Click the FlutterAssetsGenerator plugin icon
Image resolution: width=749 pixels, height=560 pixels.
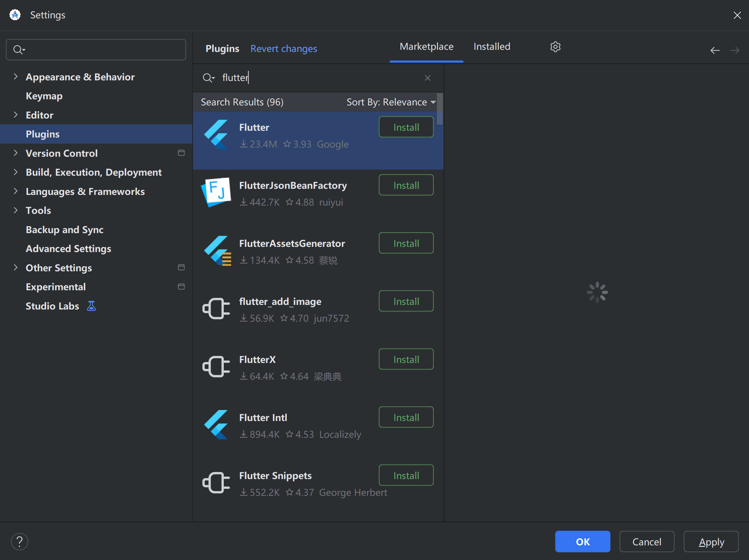coord(217,251)
